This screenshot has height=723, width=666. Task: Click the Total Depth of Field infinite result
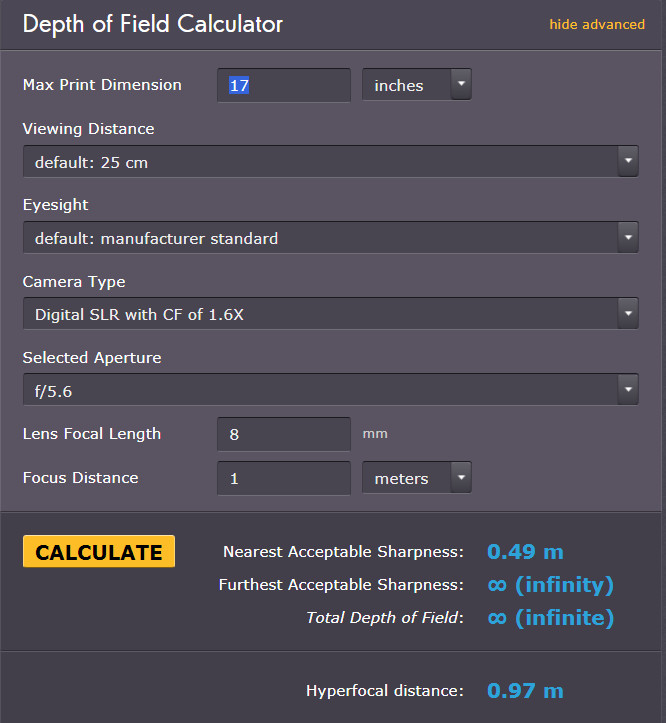pyautogui.click(x=551, y=618)
